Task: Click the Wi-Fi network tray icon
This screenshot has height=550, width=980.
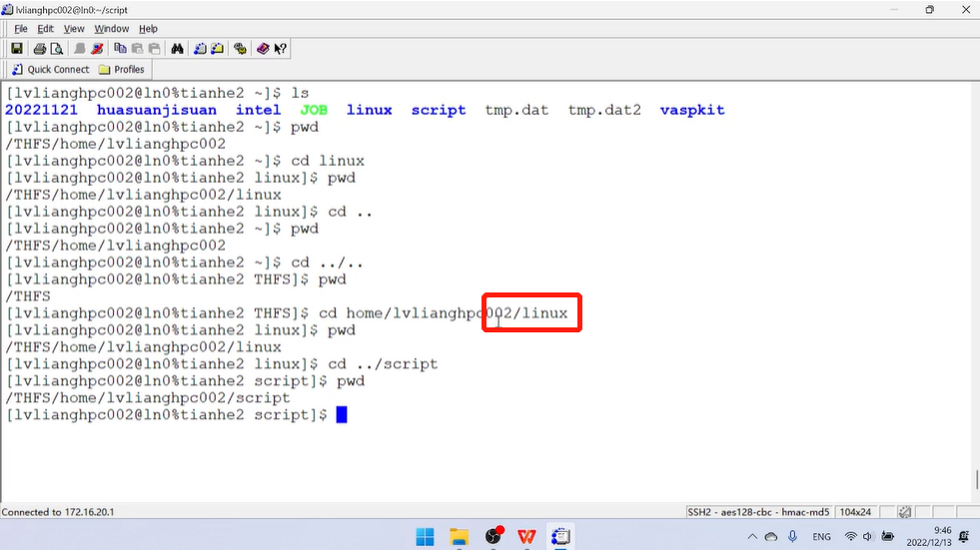Action: (x=850, y=536)
